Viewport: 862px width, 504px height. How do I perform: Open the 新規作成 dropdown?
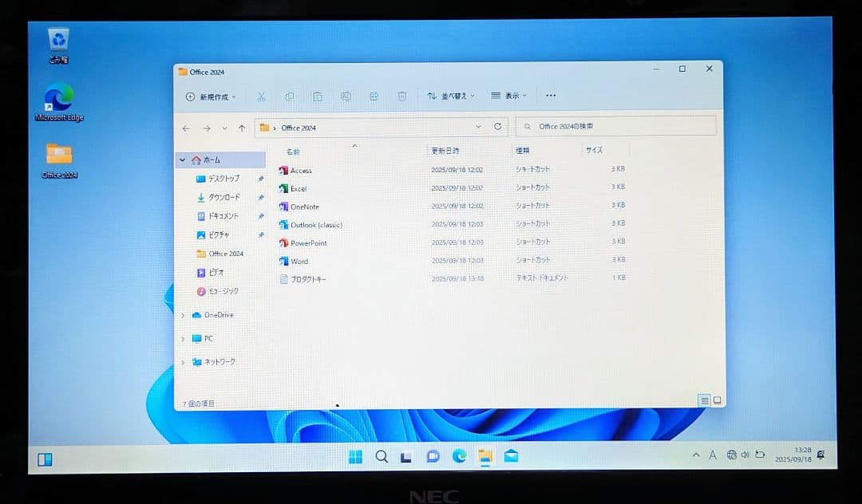coord(211,97)
